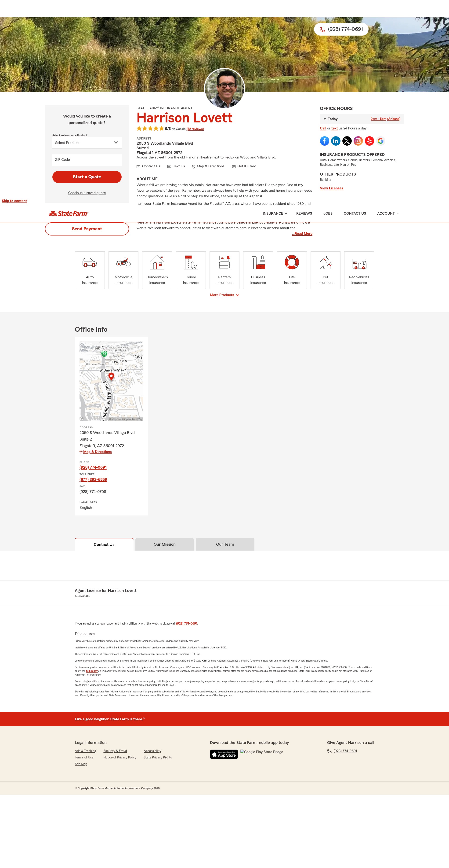Open the Notice of Privacy Policy link
449x868 pixels.
[x=120, y=757]
